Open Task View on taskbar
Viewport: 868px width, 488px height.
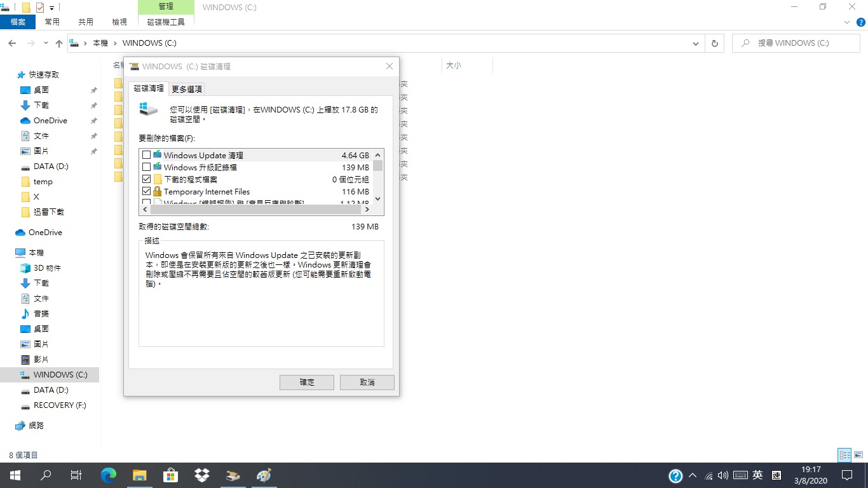(76, 475)
